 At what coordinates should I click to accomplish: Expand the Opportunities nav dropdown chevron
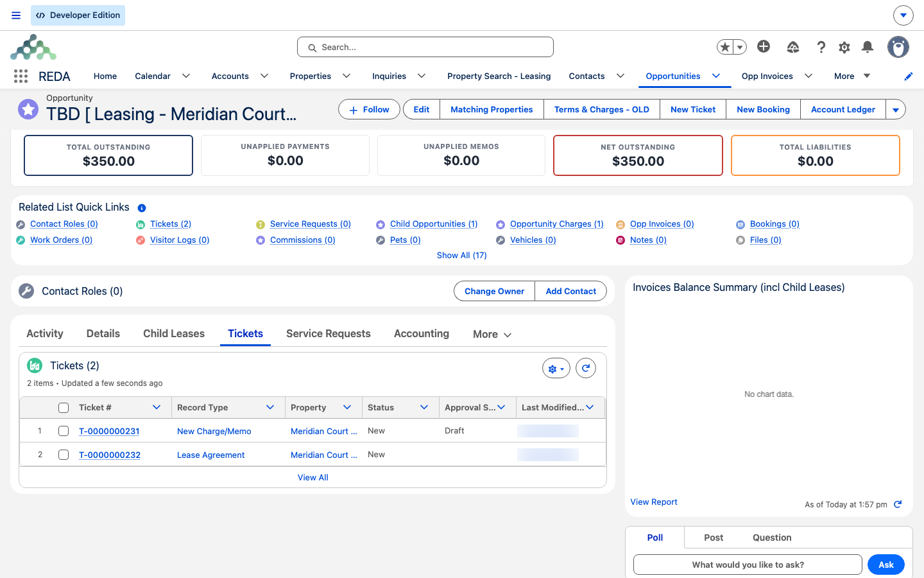click(x=716, y=76)
